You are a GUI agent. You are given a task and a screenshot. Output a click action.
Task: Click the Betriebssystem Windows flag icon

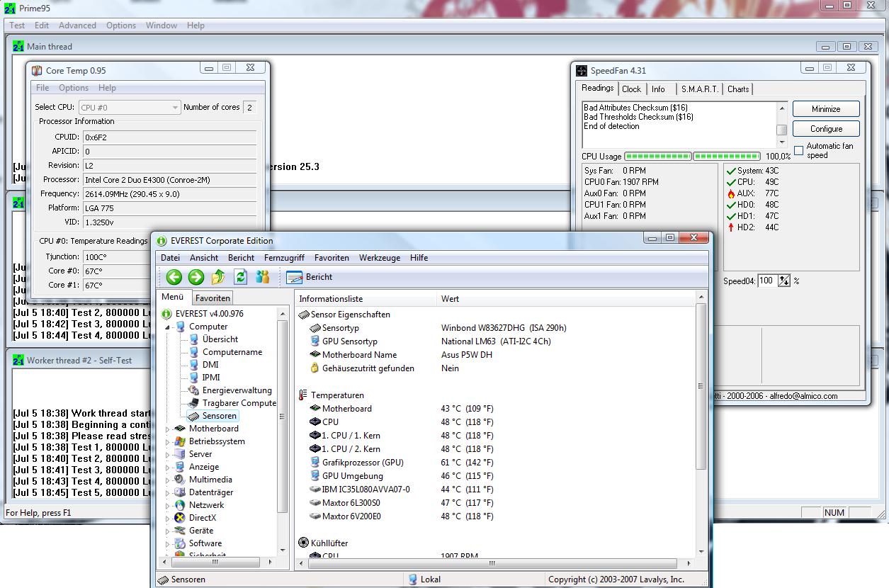181,441
